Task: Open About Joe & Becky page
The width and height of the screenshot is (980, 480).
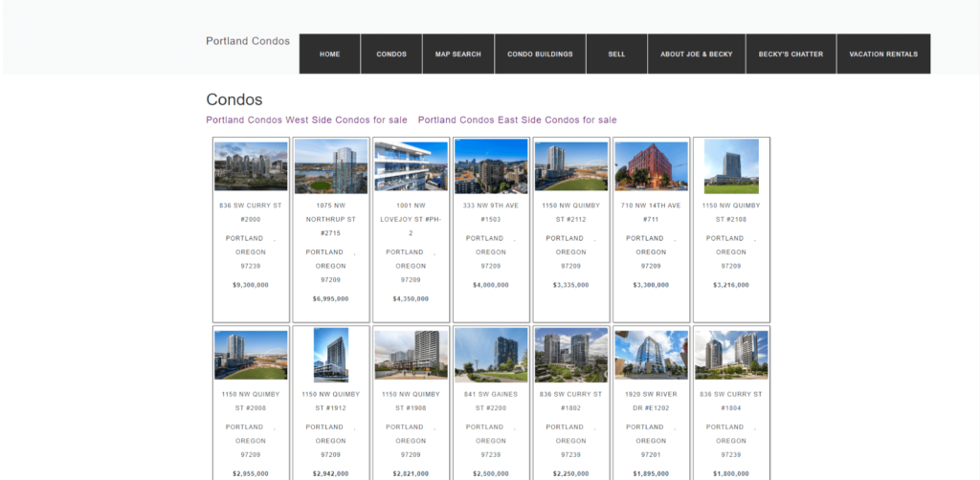Action: [697, 55]
